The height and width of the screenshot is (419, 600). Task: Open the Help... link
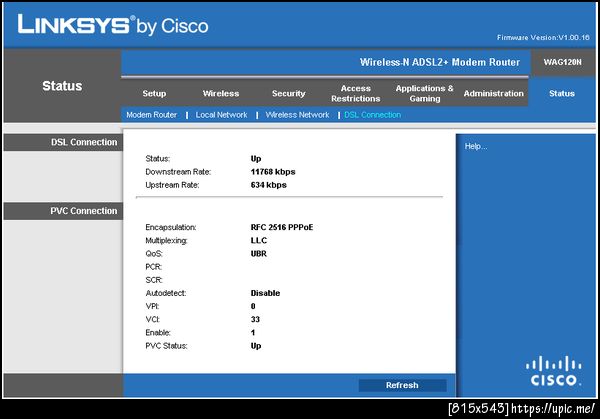[x=476, y=146]
